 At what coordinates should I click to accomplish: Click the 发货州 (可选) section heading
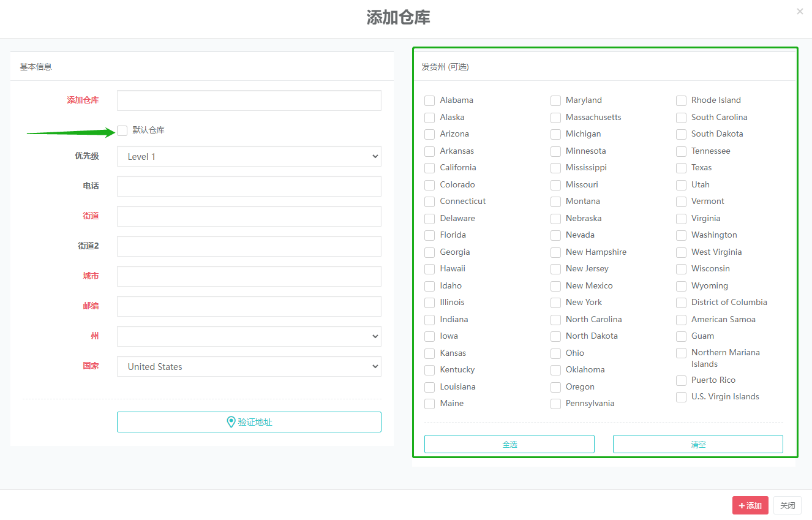445,67
